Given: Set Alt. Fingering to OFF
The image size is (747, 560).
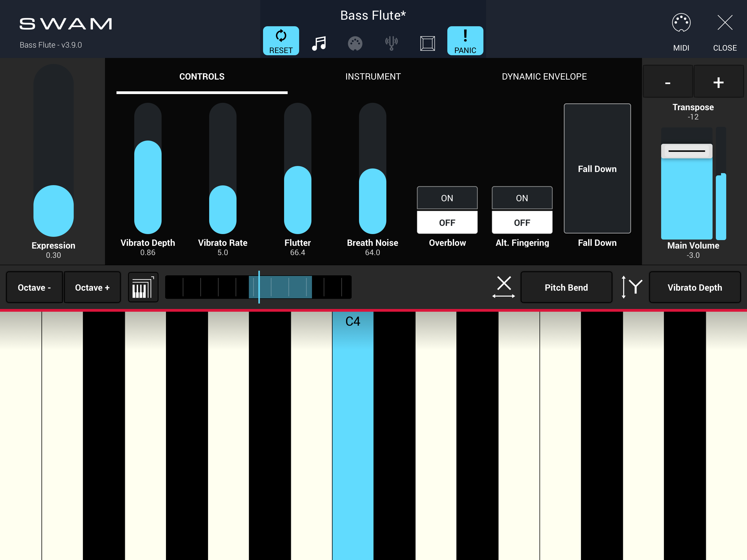Looking at the screenshot, I should click(522, 222).
